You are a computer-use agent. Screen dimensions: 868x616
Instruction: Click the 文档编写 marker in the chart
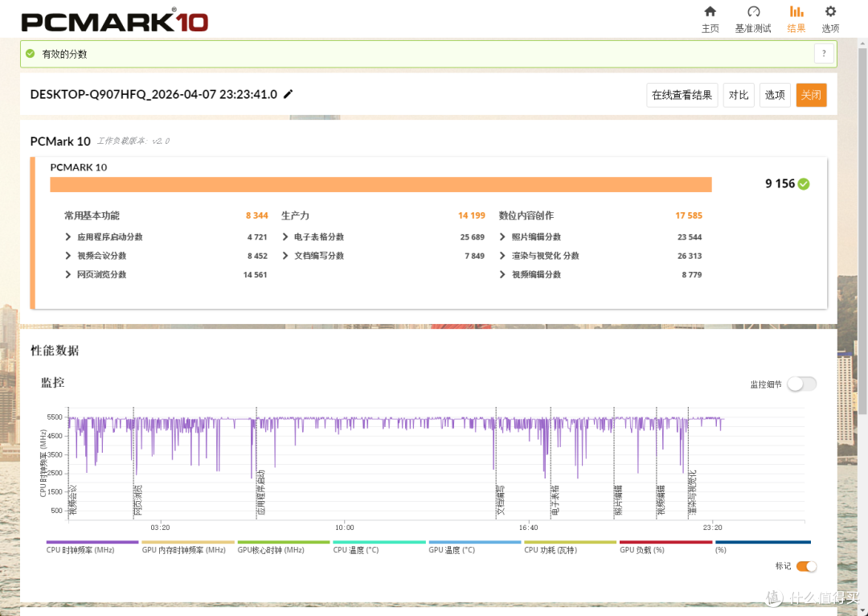(501, 500)
